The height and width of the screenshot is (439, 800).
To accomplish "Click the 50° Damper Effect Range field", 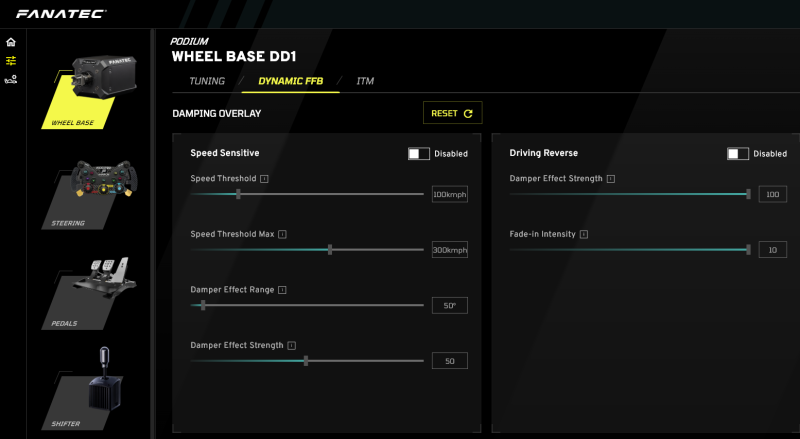I will [x=449, y=306].
